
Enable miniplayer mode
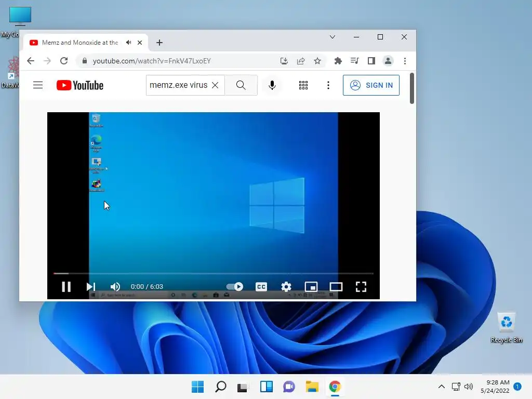[311, 287]
